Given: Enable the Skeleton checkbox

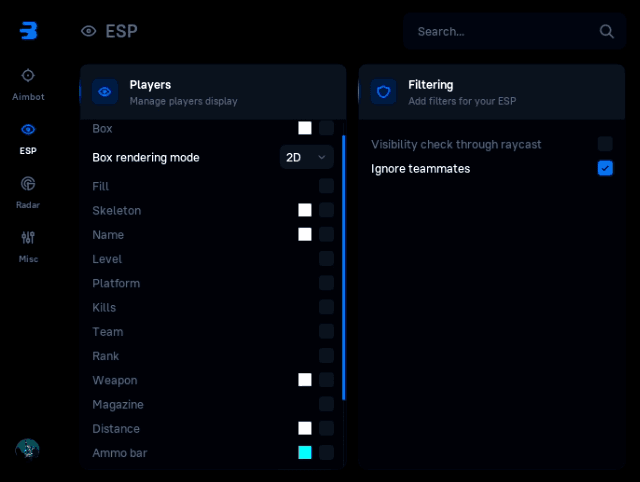Looking at the screenshot, I should point(327,210).
